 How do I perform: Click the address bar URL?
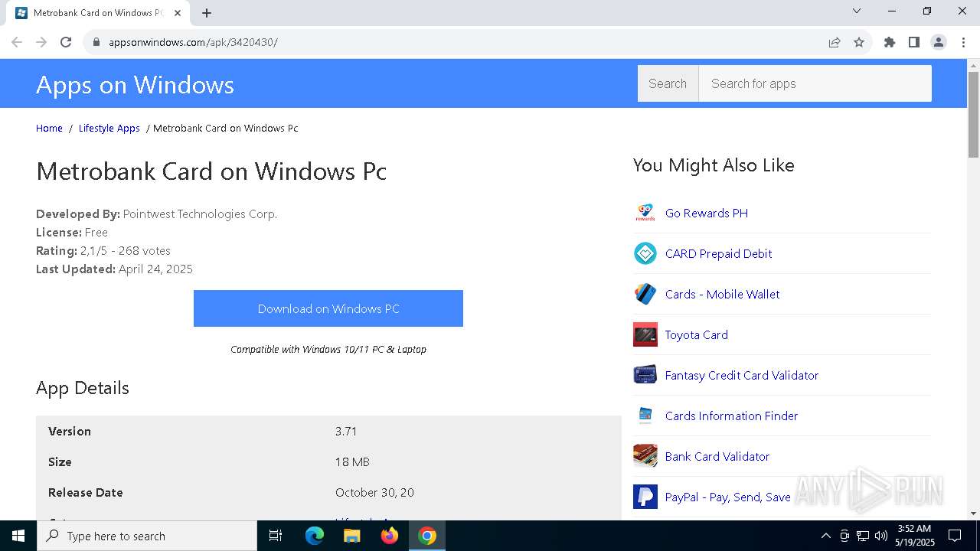click(193, 42)
